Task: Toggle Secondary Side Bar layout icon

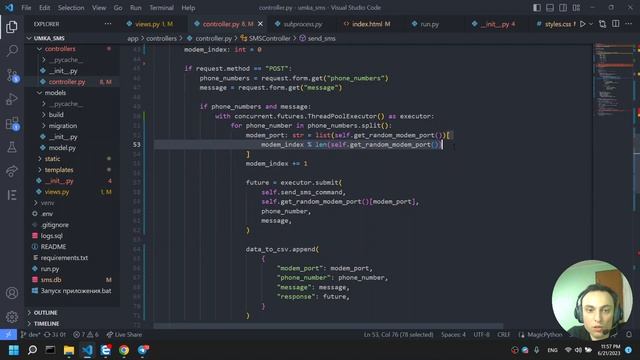Action: pyautogui.click(x=563, y=8)
